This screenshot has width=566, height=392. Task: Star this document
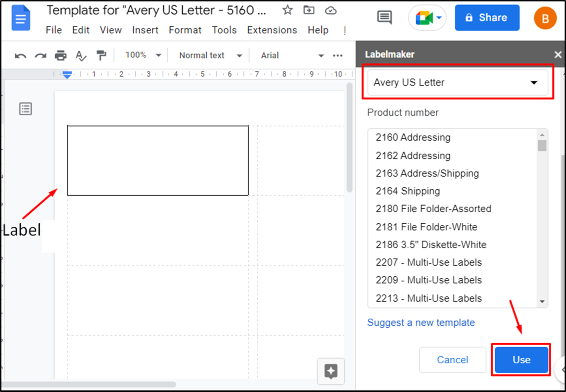(x=287, y=10)
